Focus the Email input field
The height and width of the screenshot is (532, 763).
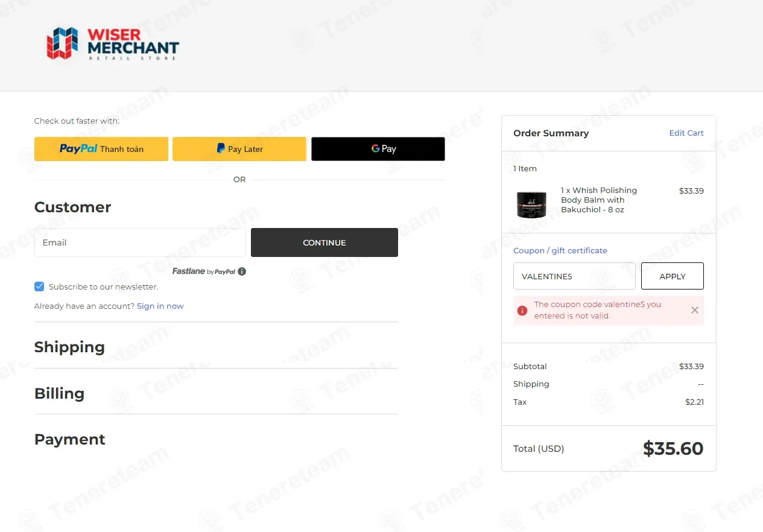point(140,242)
